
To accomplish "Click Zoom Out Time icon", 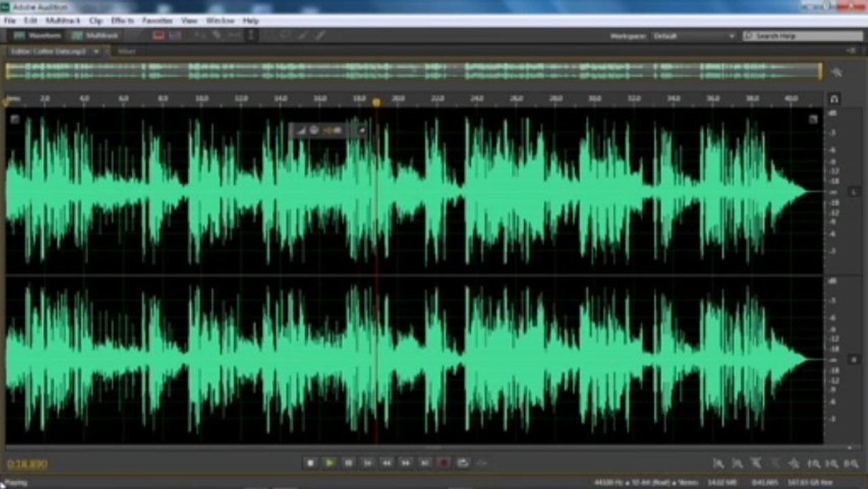I will coord(775,463).
